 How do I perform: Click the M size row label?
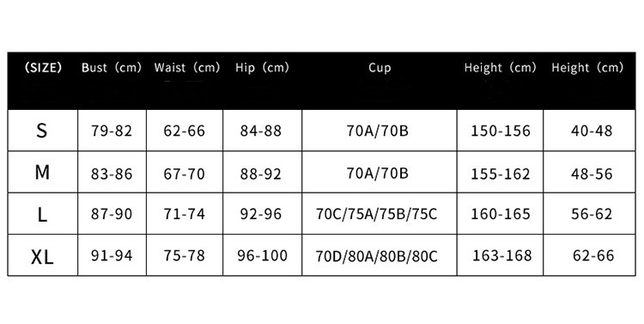tap(42, 173)
